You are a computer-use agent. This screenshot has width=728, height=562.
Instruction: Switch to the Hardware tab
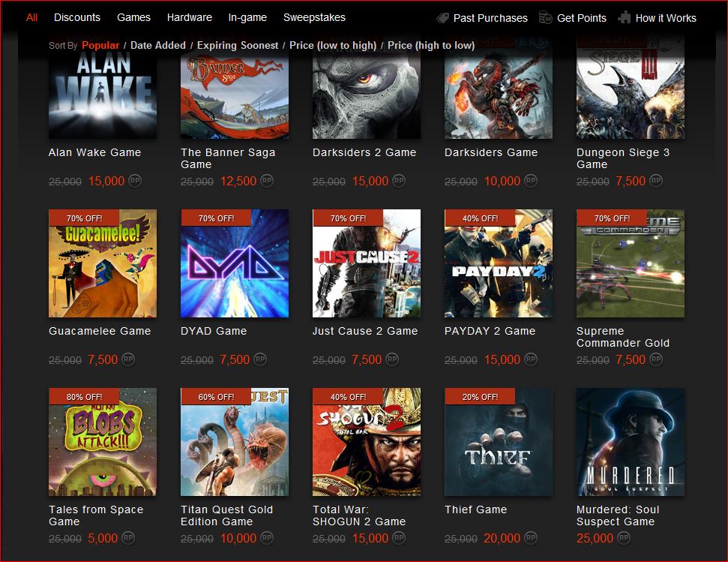[190, 17]
